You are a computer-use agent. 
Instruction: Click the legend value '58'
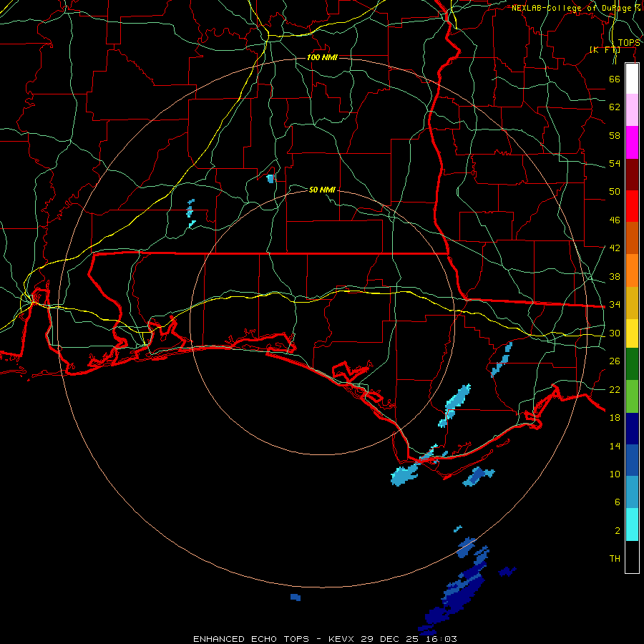pyautogui.click(x=615, y=135)
